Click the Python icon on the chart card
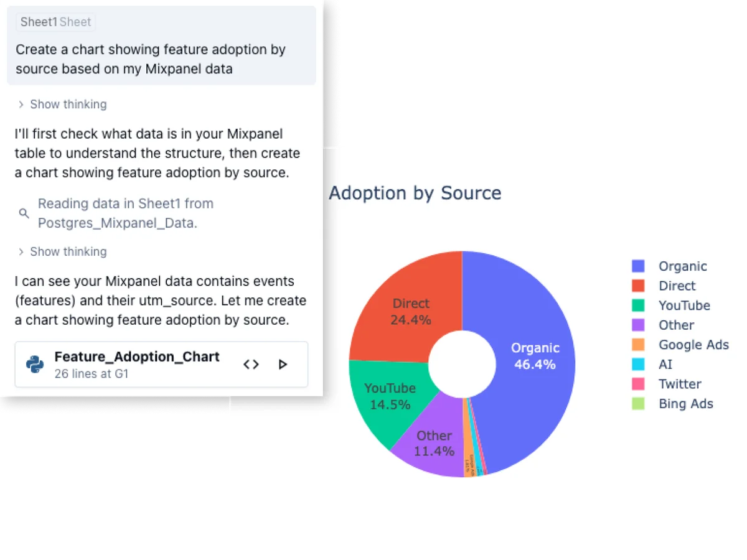The height and width of the screenshot is (560, 747). pos(35,364)
